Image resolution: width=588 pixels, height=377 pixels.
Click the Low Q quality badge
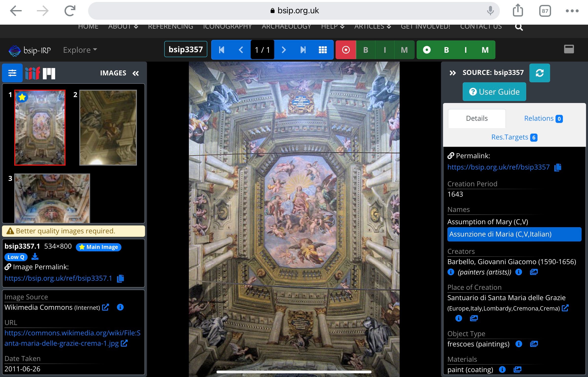16,257
